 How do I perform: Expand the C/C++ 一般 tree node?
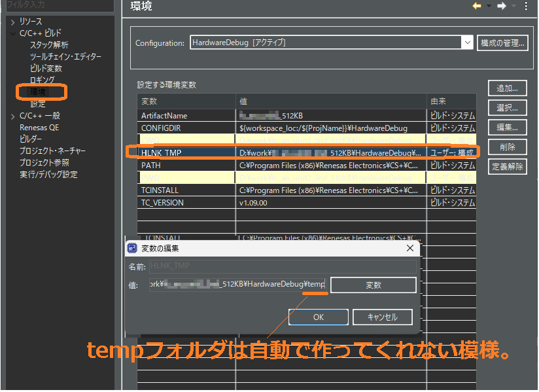coord(12,116)
